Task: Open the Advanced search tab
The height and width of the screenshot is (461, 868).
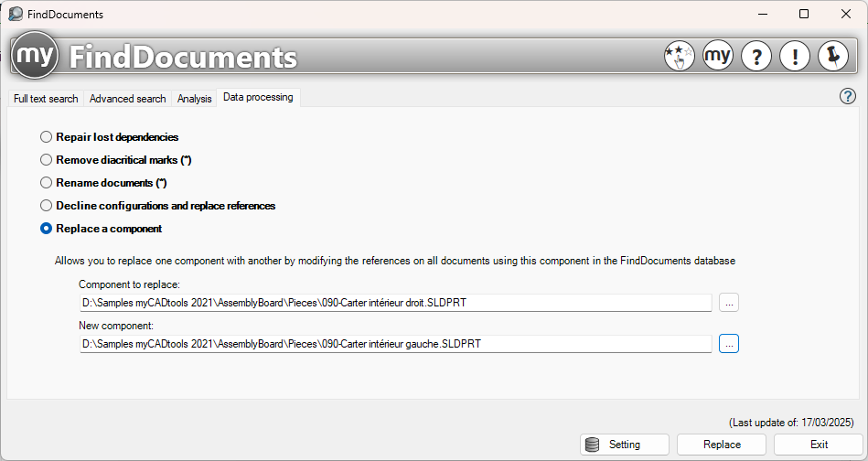Action: tap(127, 99)
